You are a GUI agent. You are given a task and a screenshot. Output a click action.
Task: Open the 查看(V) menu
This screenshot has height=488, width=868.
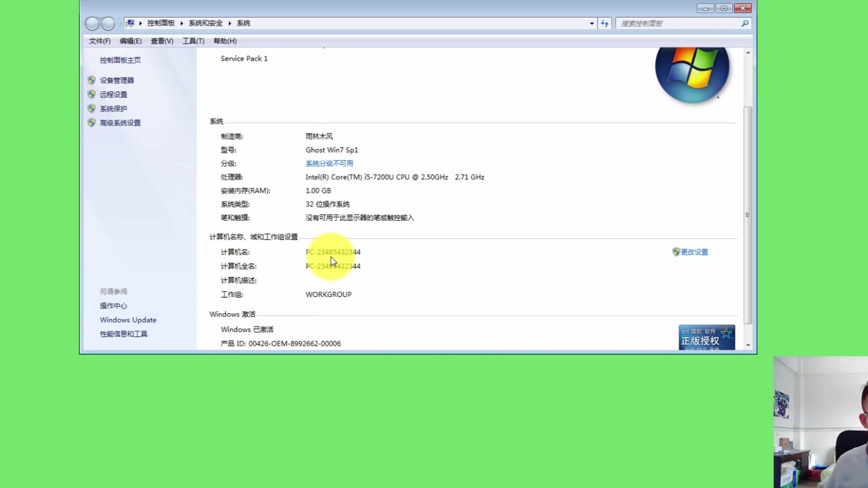(x=162, y=41)
